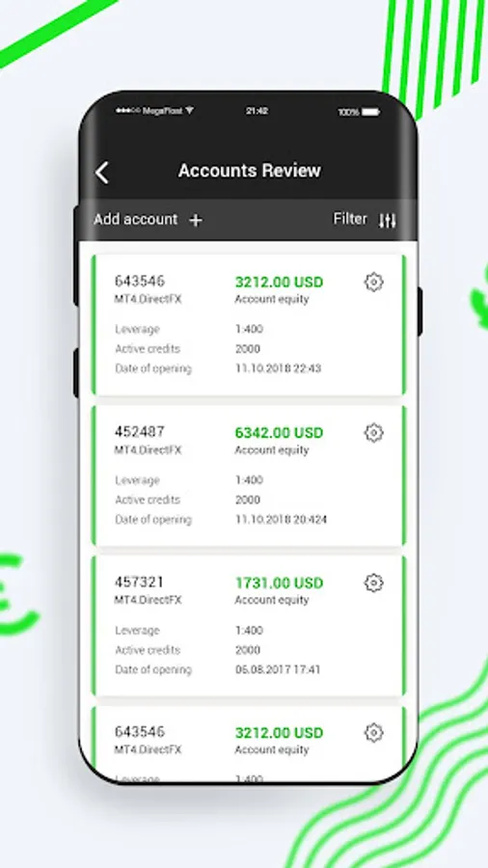Tap the 21:42 clock in status bar

click(x=257, y=111)
